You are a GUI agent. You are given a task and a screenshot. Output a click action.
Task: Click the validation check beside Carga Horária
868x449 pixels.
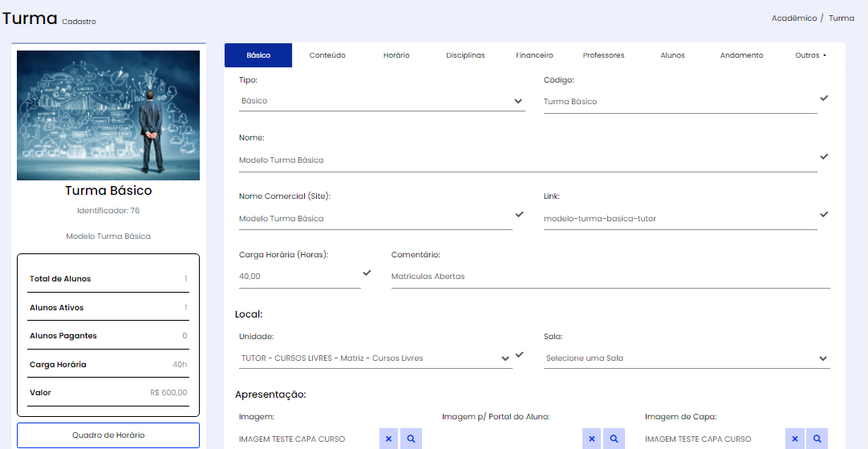point(367,273)
